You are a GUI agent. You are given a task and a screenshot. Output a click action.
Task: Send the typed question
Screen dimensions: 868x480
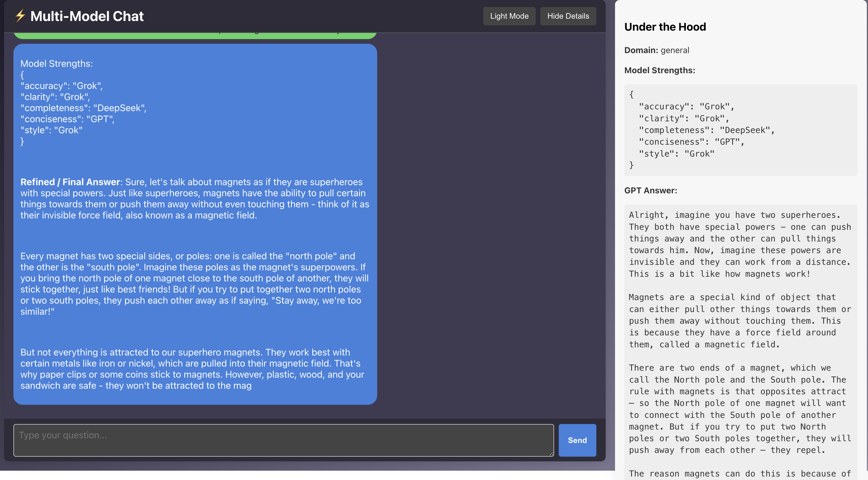pyautogui.click(x=577, y=440)
